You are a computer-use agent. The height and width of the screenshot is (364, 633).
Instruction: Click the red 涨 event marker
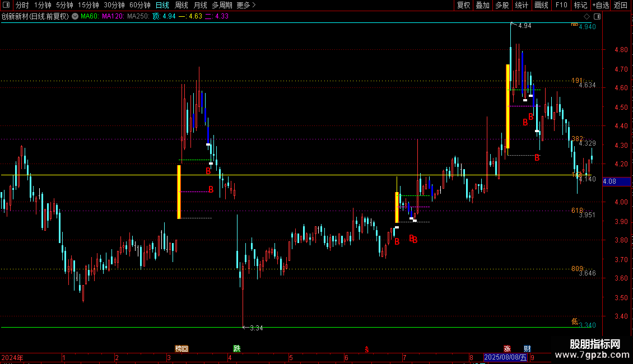click(x=507, y=349)
